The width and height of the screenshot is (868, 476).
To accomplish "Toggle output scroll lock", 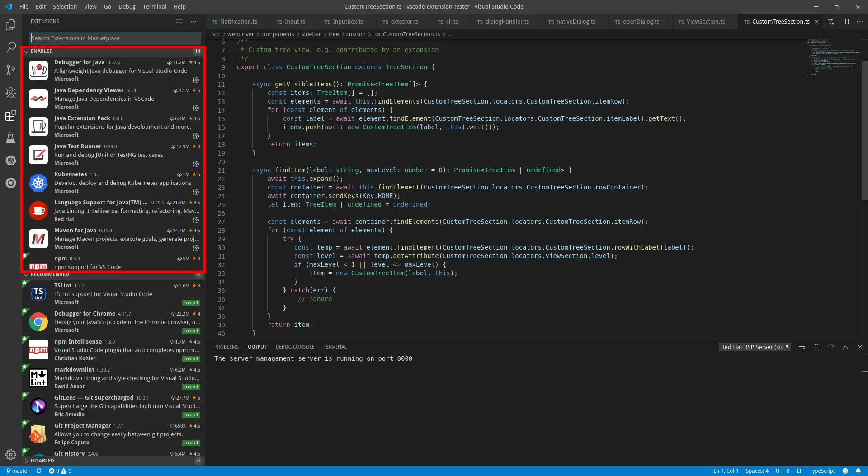I will 816,347.
